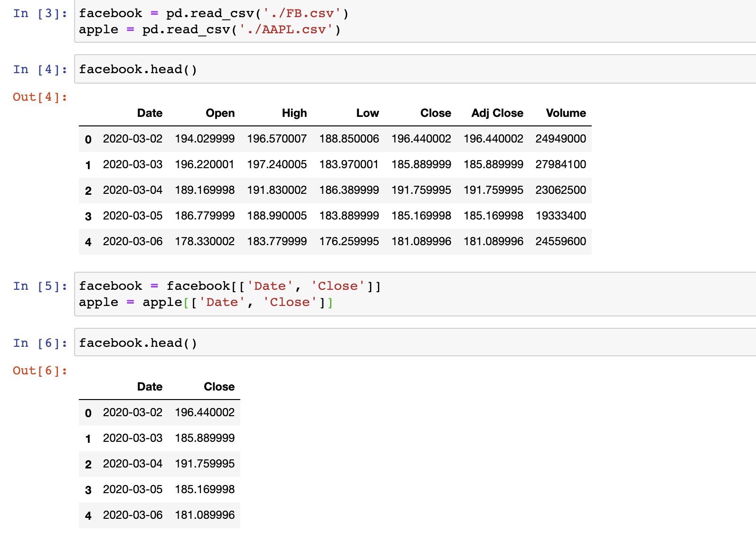Screen dimensions: 756x534
Task: Click the code cell reading FB.csv and AAPL.csv
Action: pyautogui.click(x=415, y=21)
